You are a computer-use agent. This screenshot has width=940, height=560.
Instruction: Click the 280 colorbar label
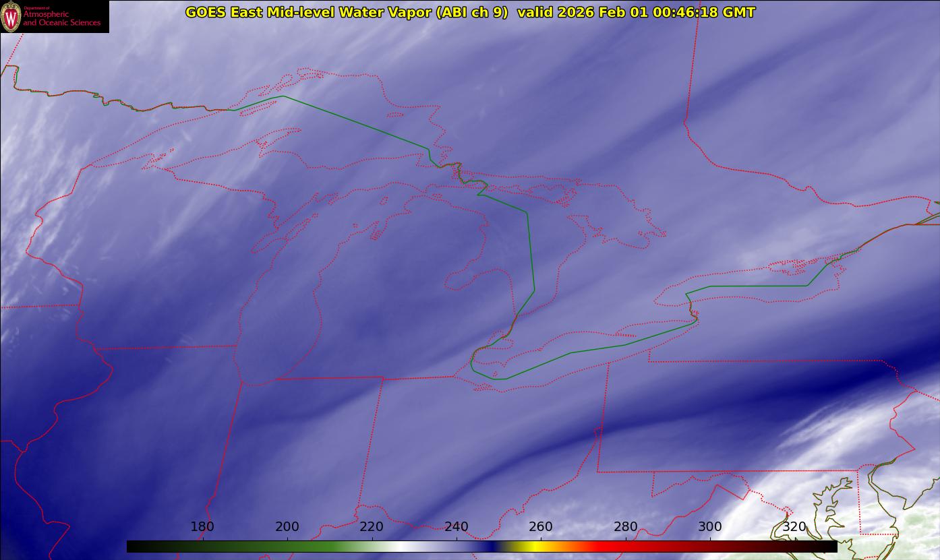point(626,526)
